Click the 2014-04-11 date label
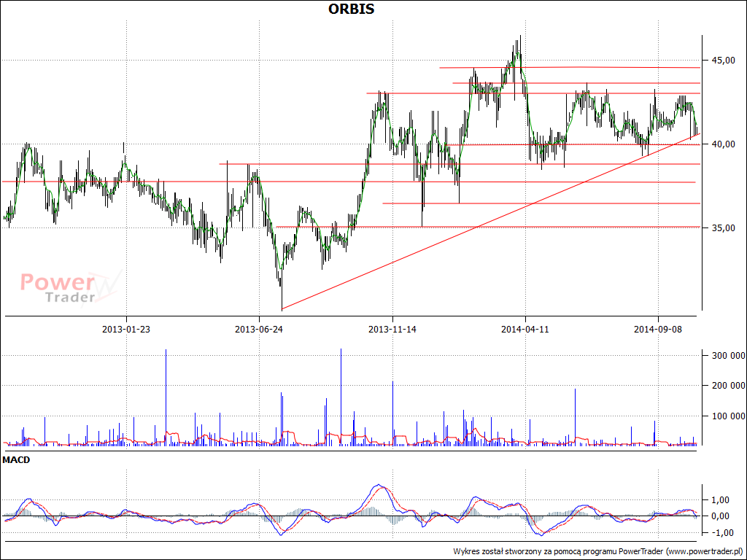The width and height of the screenshot is (747, 560). 525,329
